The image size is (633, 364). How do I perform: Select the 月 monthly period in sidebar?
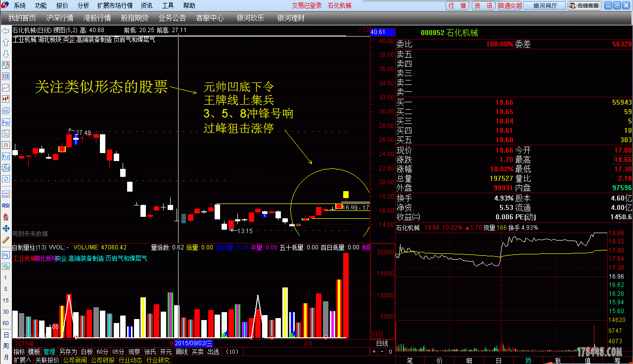[6, 357]
